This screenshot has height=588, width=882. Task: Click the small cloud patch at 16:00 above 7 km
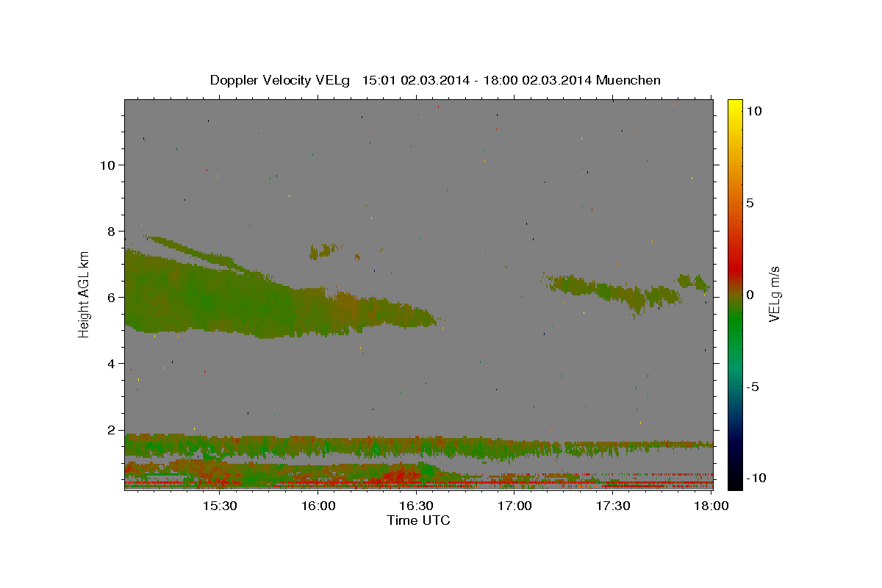coord(326,251)
